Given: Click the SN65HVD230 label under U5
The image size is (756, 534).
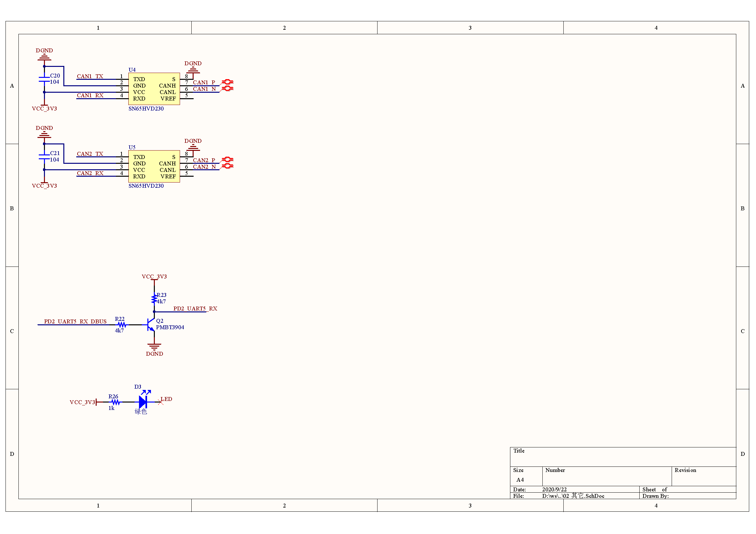Looking at the screenshot, I should tap(146, 186).
